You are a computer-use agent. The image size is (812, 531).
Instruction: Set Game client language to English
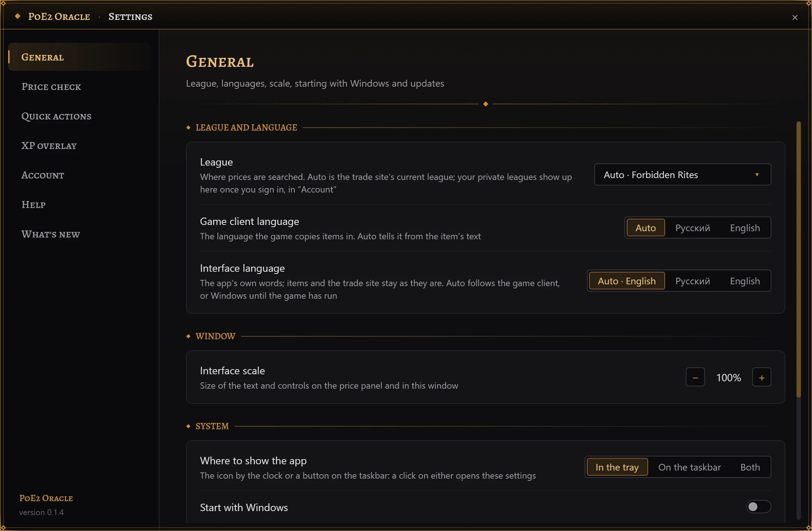(745, 228)
